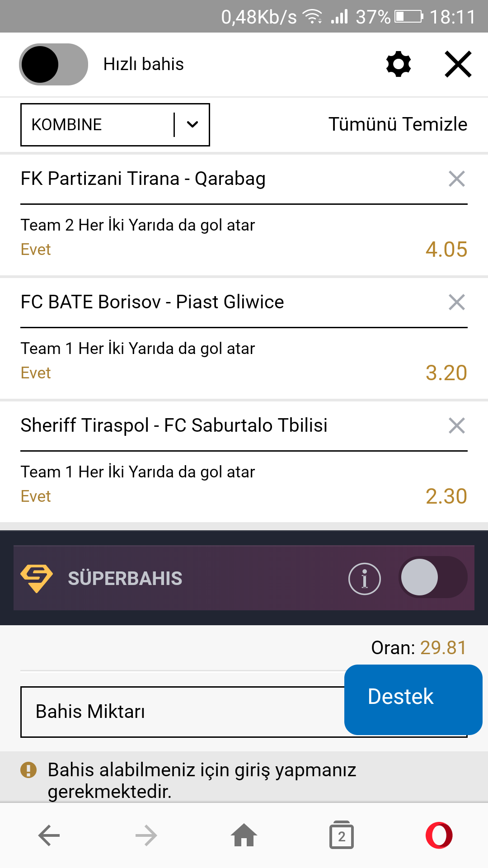Open the Opera browser menu icon
Image resolution: width=488 pixels, height=868 pixels.
pyautogui.click(x=439, y=835)
